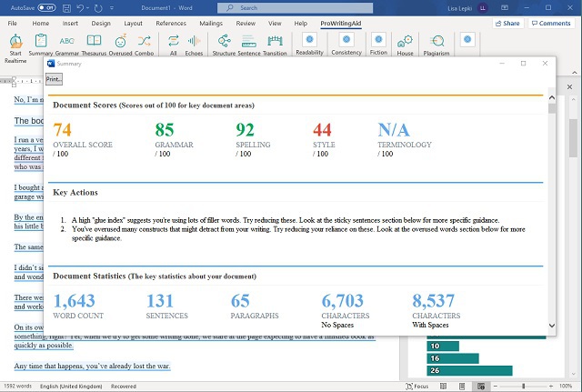
Task: Open the Undo history dropdown arrow
Action: coord(87,8)
